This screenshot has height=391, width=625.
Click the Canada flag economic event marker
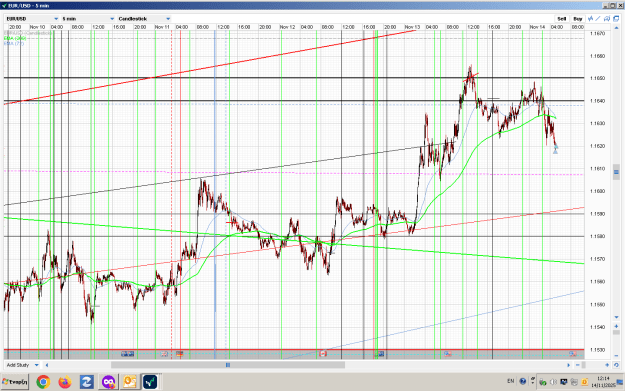pos(323,354)
